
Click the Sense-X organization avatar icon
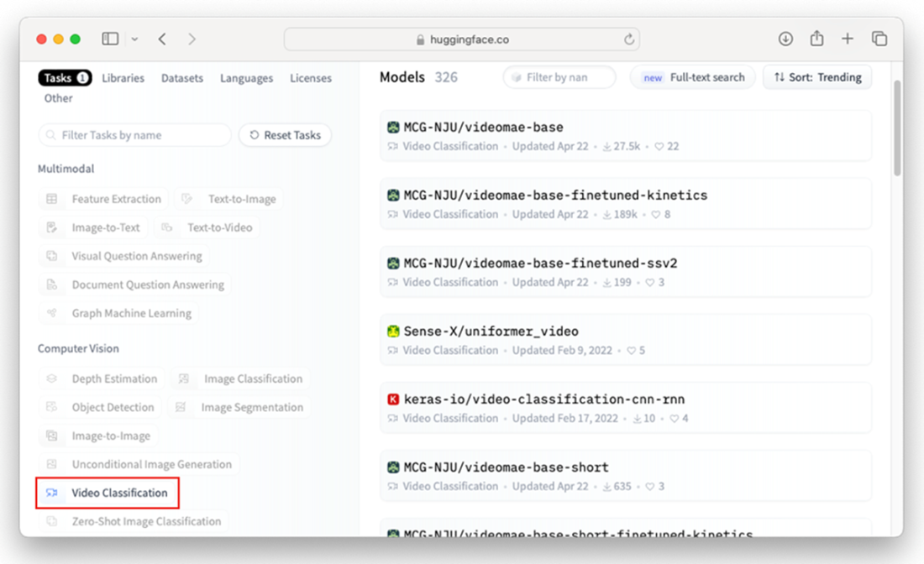(393, 331)
